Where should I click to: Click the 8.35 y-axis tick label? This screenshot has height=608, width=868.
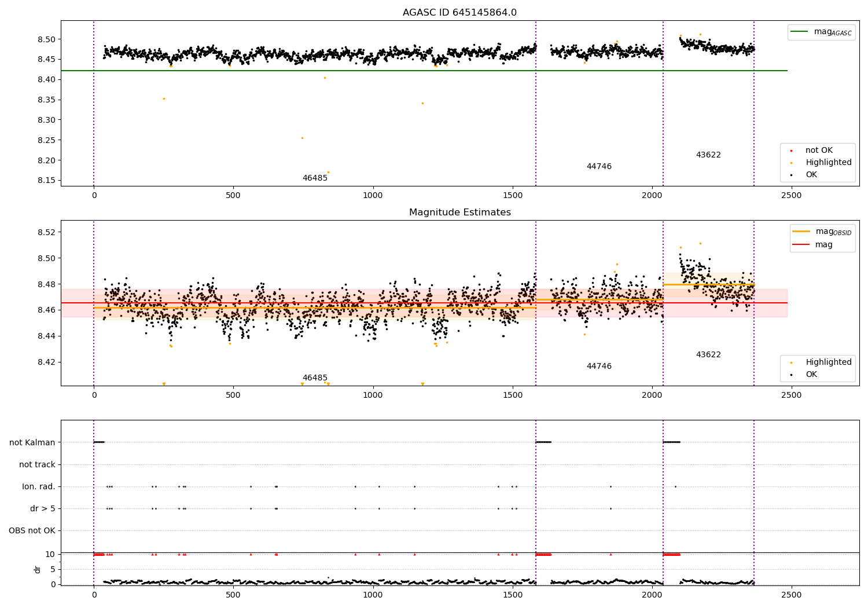tap(47, 100)
